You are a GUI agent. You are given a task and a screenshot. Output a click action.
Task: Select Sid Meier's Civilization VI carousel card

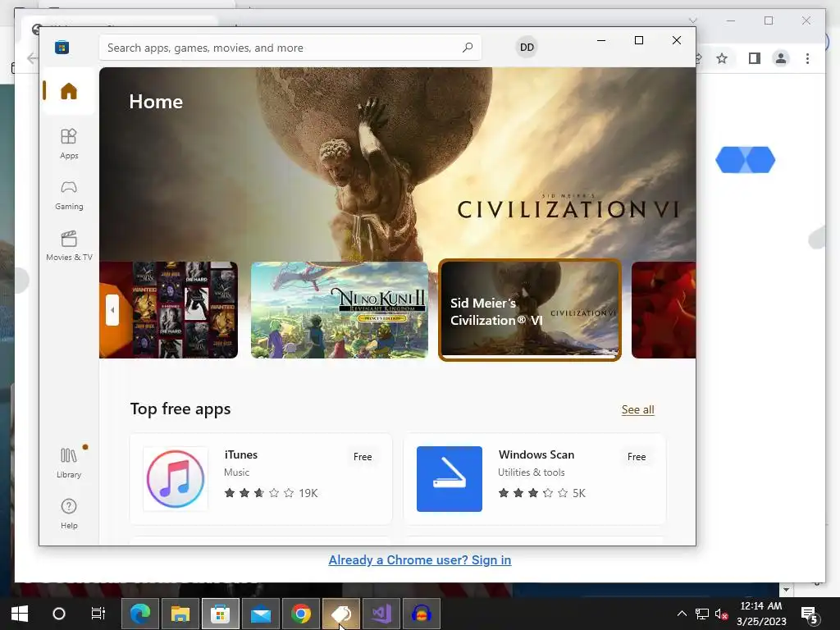click(x=529, y=309)
